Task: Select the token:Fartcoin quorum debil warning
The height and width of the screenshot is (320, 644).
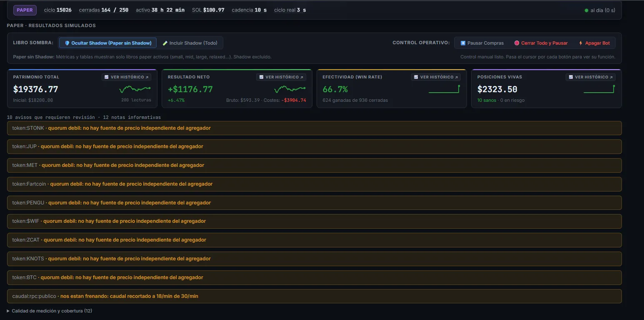Action: coord(315,184)
